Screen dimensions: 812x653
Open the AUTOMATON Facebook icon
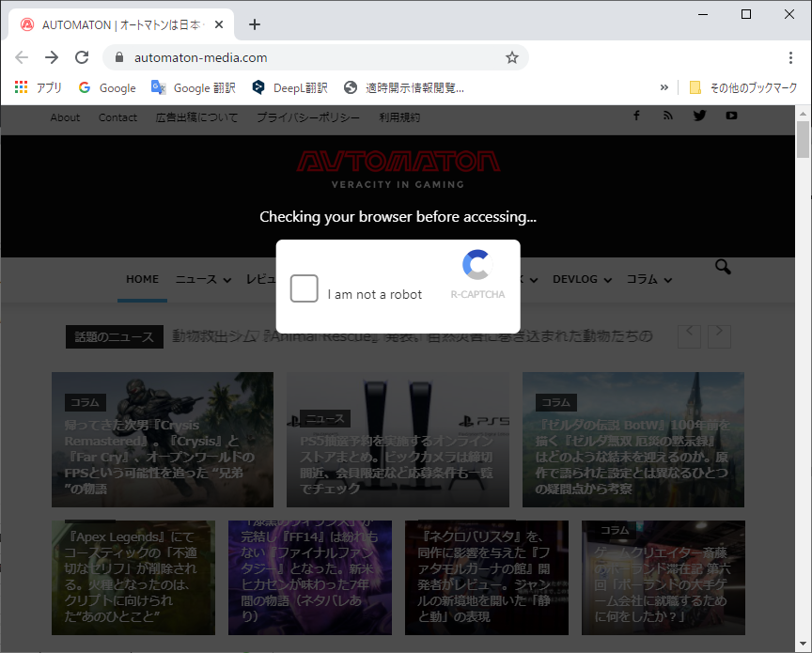pos(636,116)
